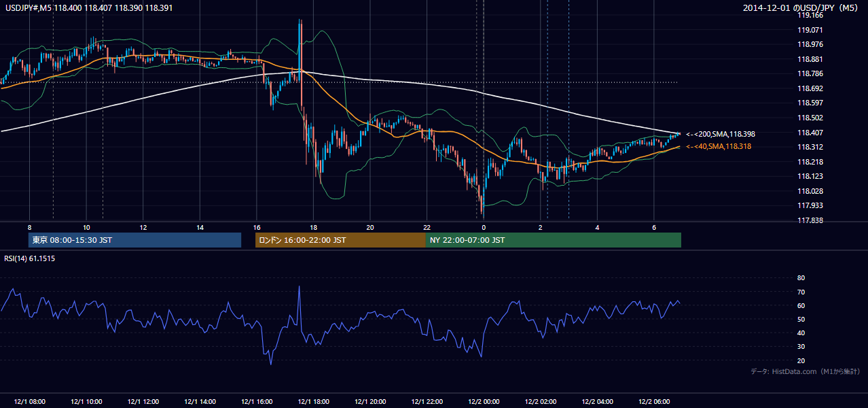The width and height of the screenshot is (868, 408).
Task: Click the 12/1 22:00 time axis label
Action: pos(427,402)
